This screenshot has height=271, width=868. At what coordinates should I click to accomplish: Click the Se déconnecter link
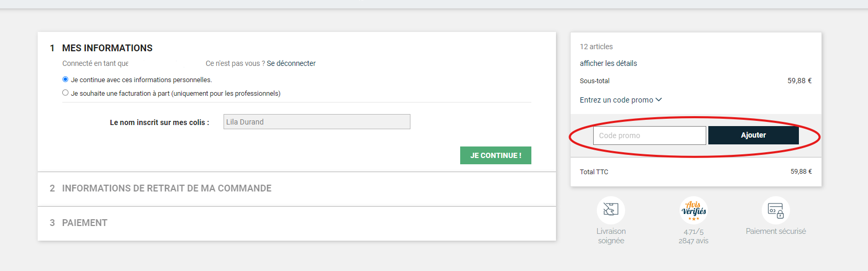click(x=291, y=63)
